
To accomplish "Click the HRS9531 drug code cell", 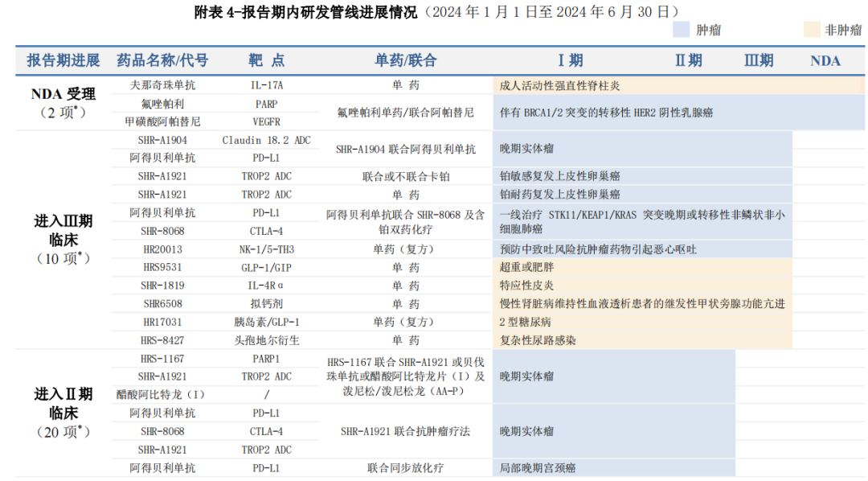I will pyautogui.click(x=162, y=267).
